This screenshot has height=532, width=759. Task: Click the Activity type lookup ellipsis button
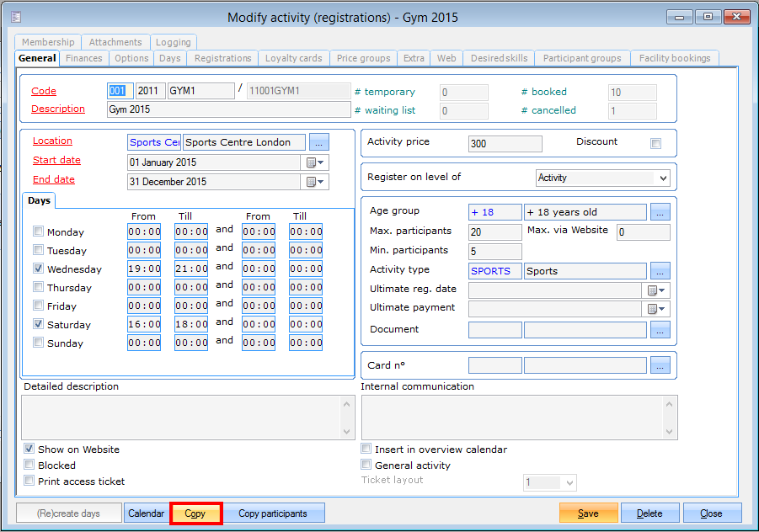click(x=660, y=271)
